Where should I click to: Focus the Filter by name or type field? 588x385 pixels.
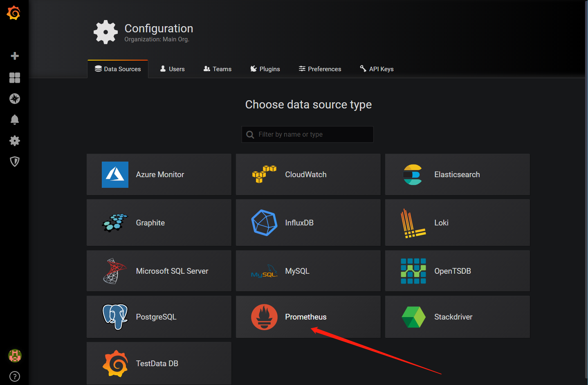click(307, 134)
